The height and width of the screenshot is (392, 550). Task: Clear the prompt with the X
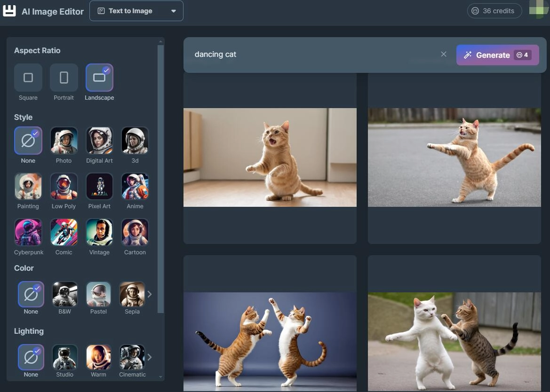[x=444, y=54]
